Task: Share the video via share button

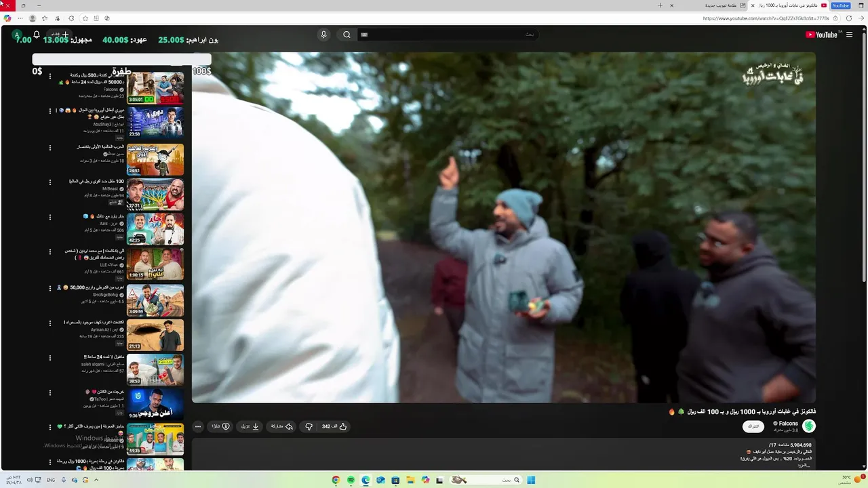Action: click(x=281, y=426)
